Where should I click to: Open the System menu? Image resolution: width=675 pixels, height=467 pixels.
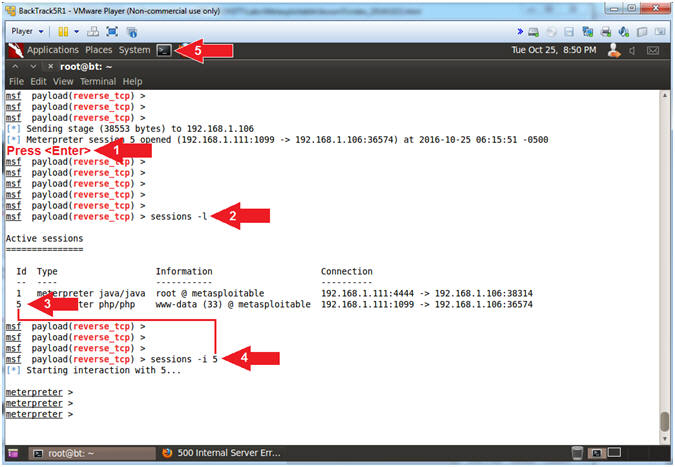coord(134,50)
